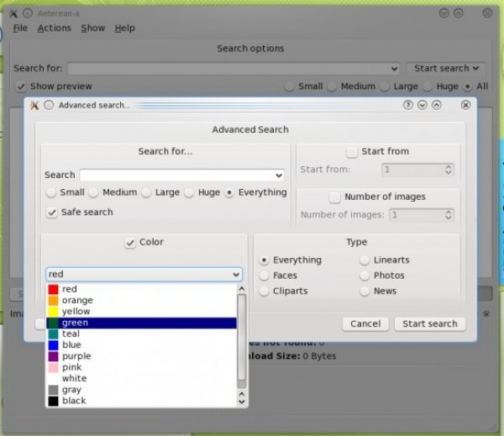
Task: Click the round pin button beside Advanced search title
Action: (x=49, y=106)
